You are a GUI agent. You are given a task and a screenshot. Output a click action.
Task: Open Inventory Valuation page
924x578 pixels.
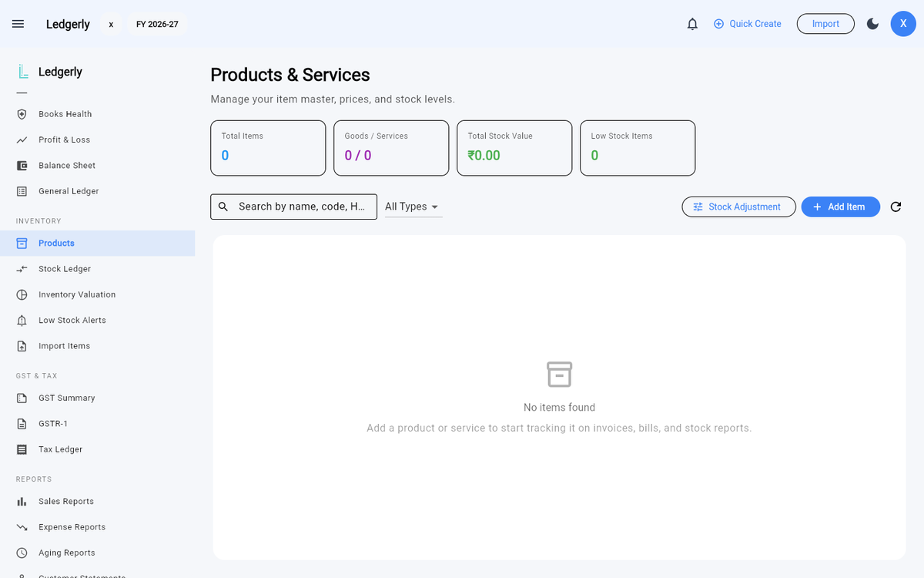pos(97,294)
